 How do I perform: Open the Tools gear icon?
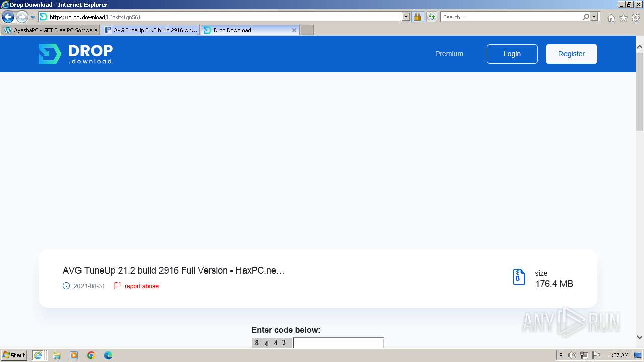click(636, 18)
